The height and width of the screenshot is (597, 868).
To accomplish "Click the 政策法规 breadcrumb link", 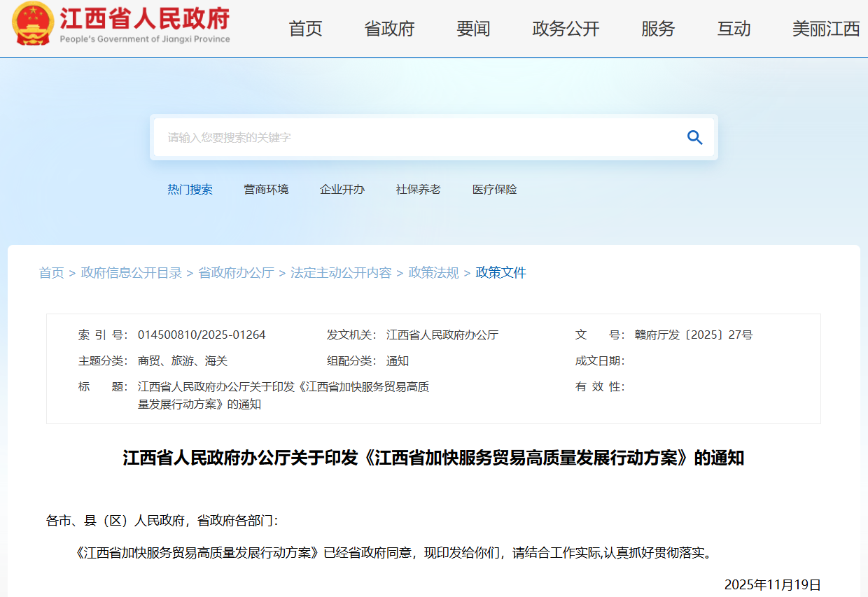I will pos(433,273).
